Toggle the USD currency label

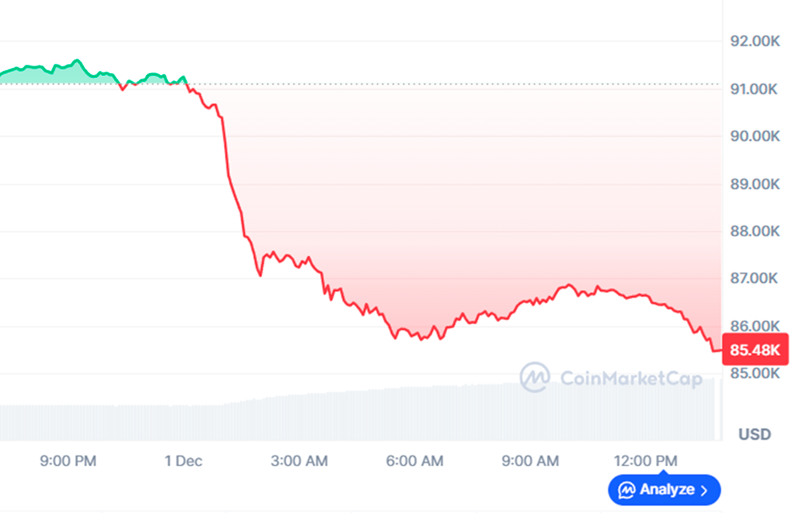coord(756,434)
